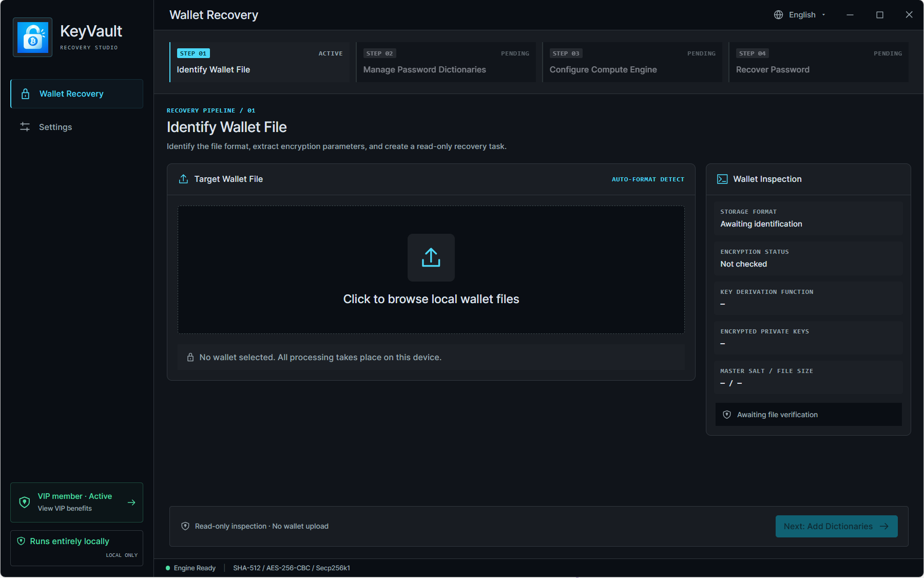The image size is (924, 578).
Task: Click the SHA-512 / AES-256-CBC / Secp256k1 status text
Action: pyautogui.click(x=292, y=568)
